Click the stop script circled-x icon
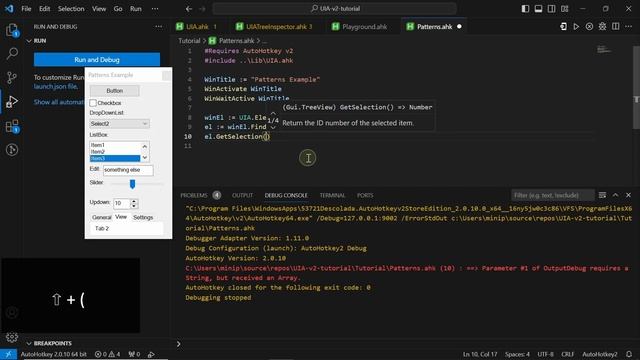Screen dimensions: 640x360 589,27
